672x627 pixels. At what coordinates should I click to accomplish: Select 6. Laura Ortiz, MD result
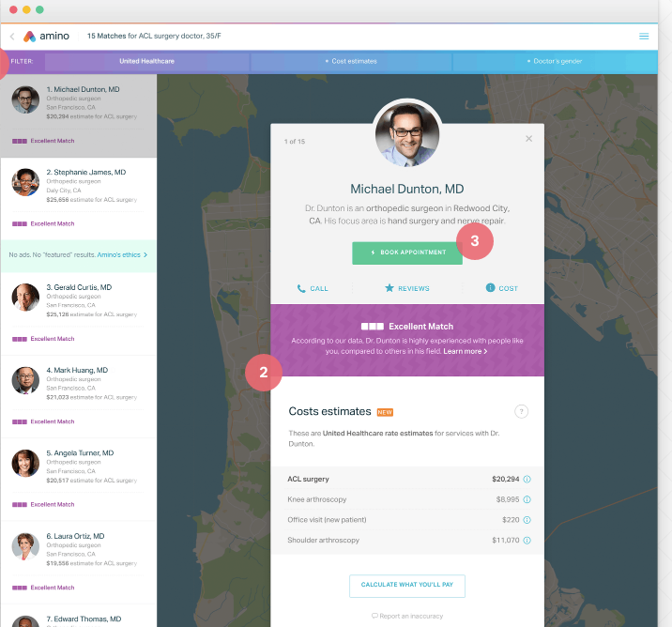coord(79,562)
